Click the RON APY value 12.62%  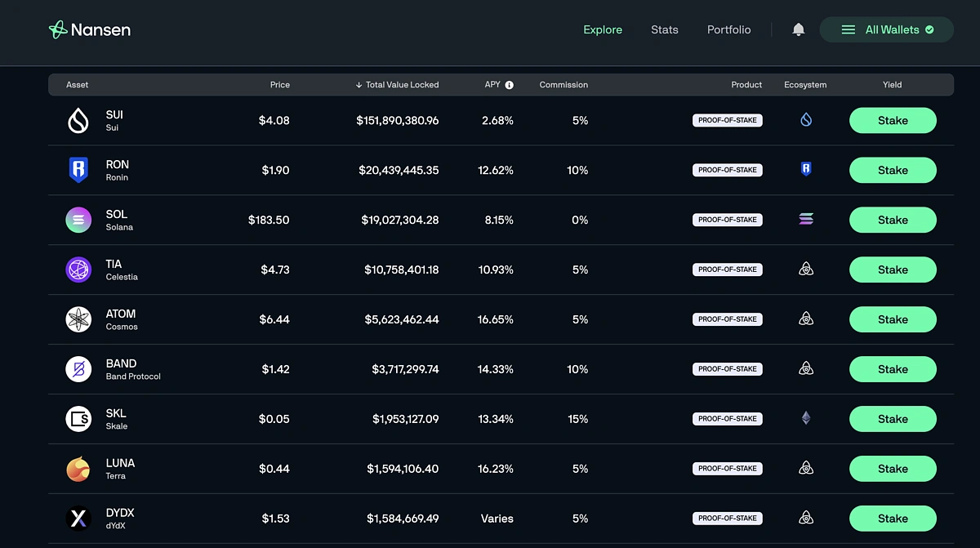coord(496,171)
